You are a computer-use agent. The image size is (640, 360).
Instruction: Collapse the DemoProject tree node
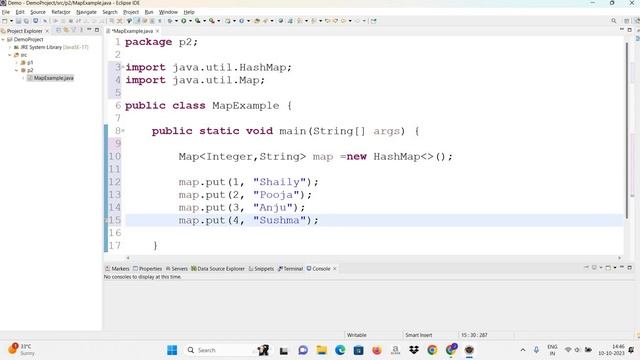(x=3, y=40)
